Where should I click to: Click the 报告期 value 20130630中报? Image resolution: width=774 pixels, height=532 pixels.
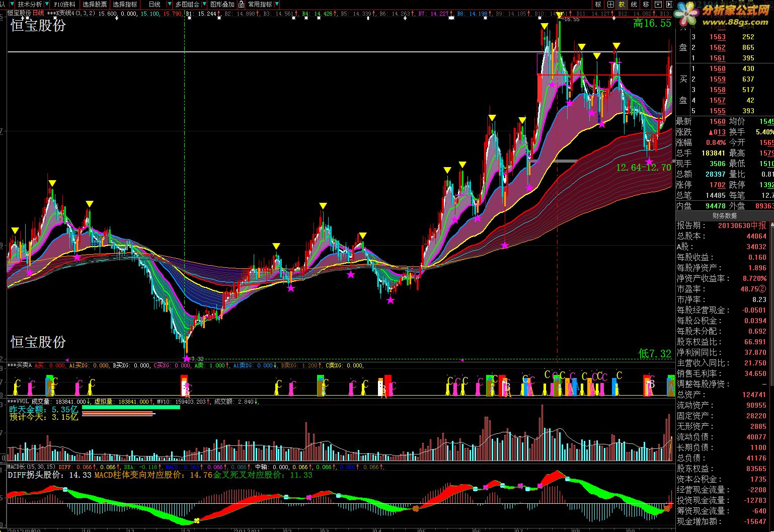pyautogui.click(x=742, y=225)
